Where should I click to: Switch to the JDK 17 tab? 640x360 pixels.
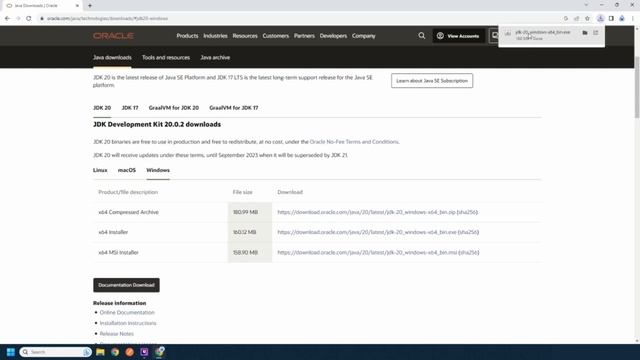[x=130, y=108]
